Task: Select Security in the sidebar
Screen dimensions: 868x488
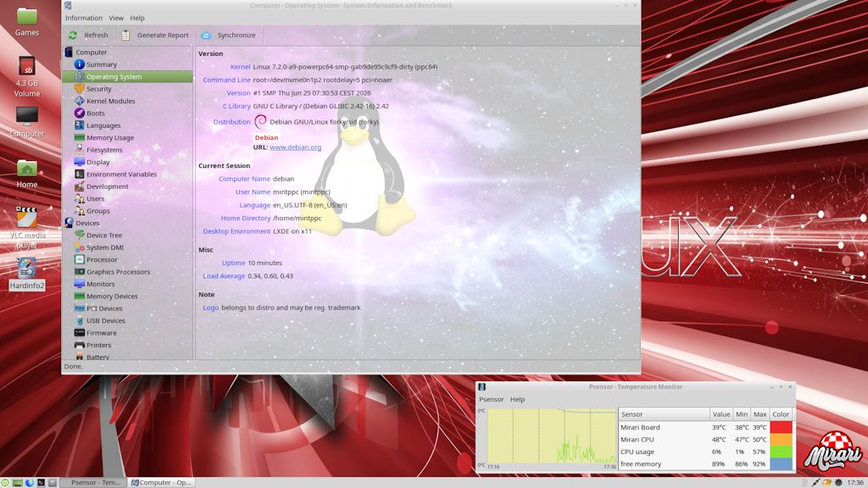Action: [98, 88]
